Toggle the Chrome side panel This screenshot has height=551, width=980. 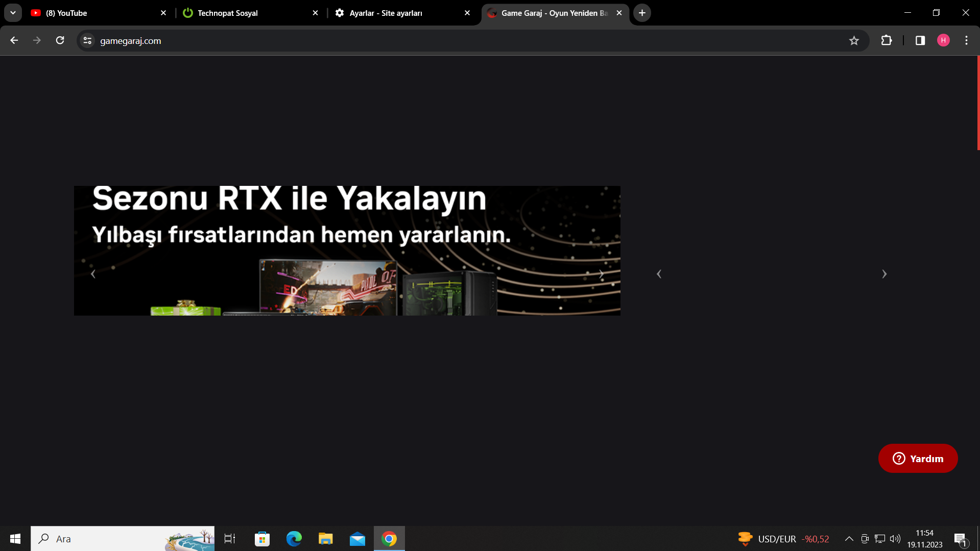(x=920, y=40)
